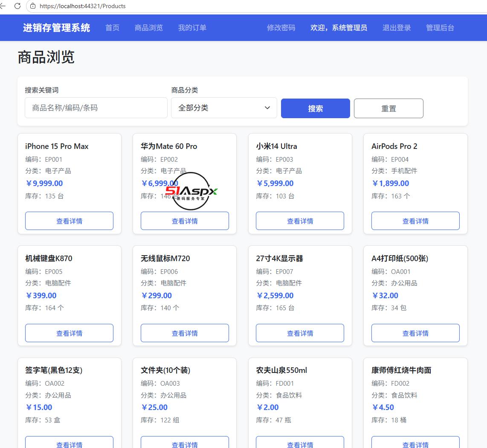Image resolution: width=487 pixels, height=448 pixels.
Task: Click price ¥1,899.00
Action: 391,183
